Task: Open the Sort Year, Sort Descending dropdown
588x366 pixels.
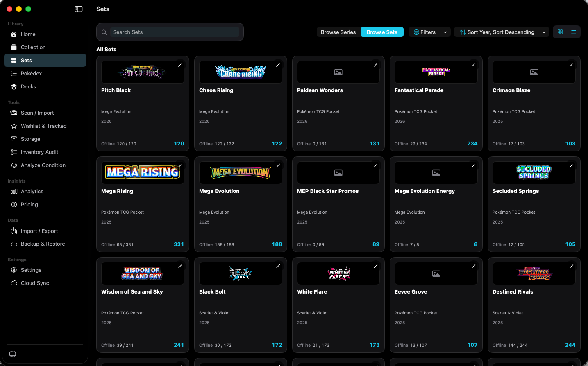Action: coord(502,32)
